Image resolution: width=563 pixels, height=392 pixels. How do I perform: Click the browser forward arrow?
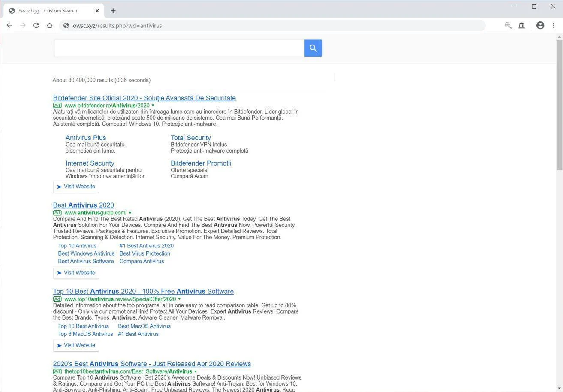point(23,26)
